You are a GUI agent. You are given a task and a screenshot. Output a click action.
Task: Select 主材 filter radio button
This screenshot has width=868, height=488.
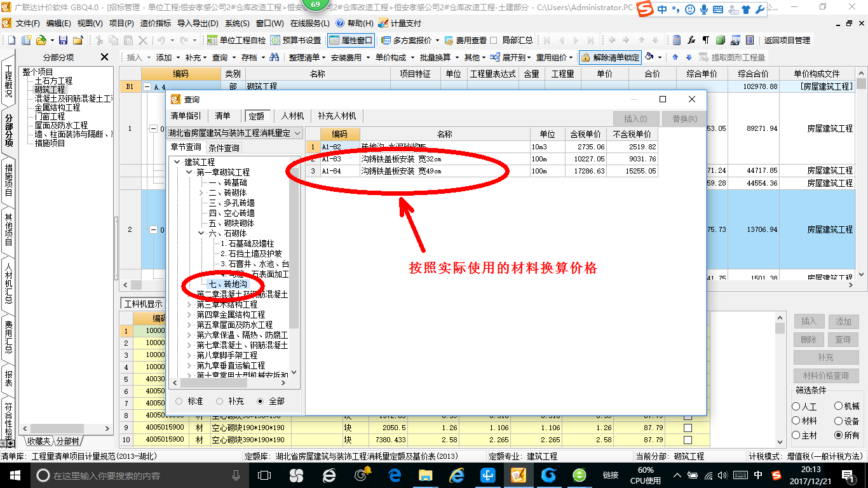[796, 435]
